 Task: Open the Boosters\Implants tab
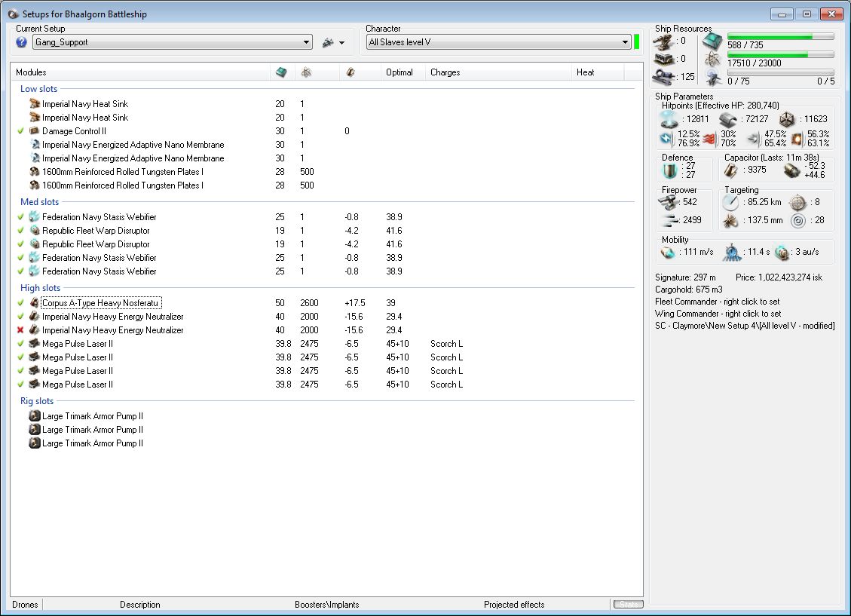coord(326,605)
